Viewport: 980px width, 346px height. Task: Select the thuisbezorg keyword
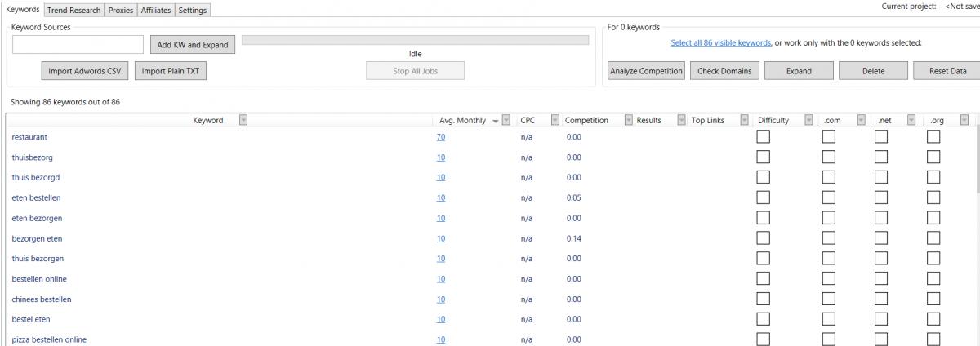[33, 157]
